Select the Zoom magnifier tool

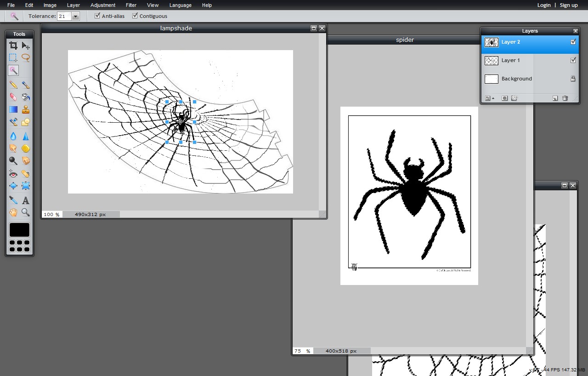tap(26, 212)
